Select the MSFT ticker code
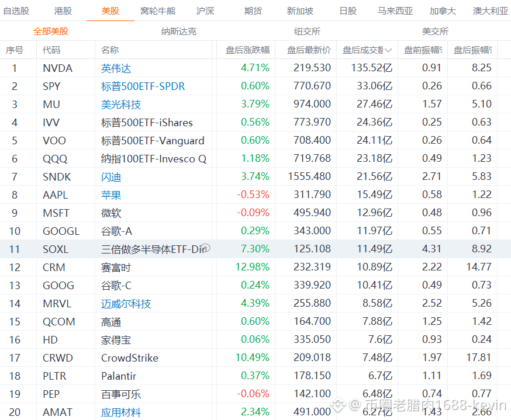Image resolution: width=511 pixels, height=420 pixels. [56, 213]
